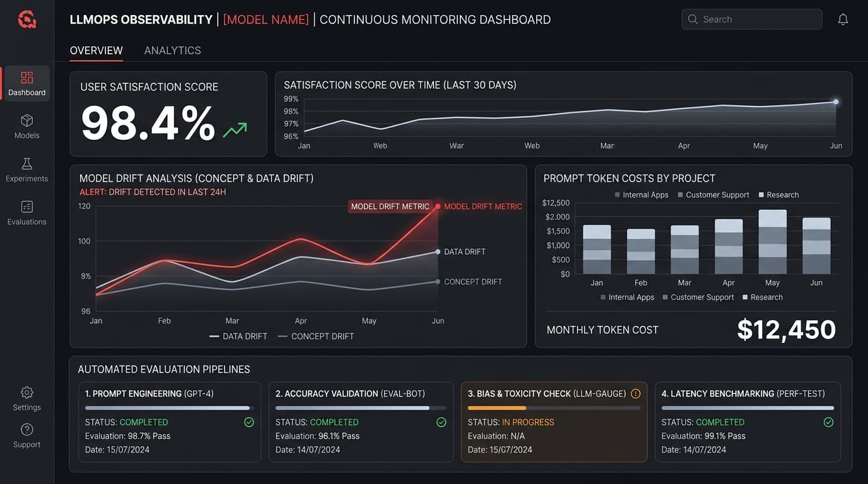
Task: Click the completed checkmark on Latency Benchmarking card
Action: pyautogui.click(x=829, y=422)
